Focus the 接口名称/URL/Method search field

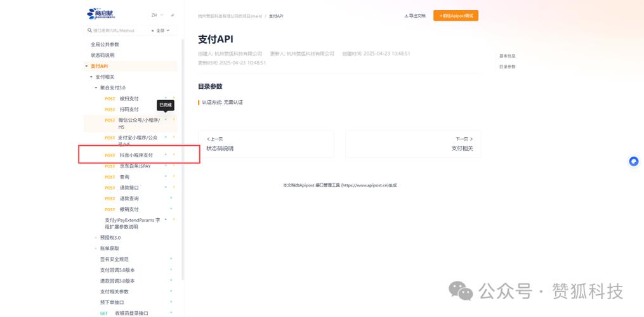(117, 30)
